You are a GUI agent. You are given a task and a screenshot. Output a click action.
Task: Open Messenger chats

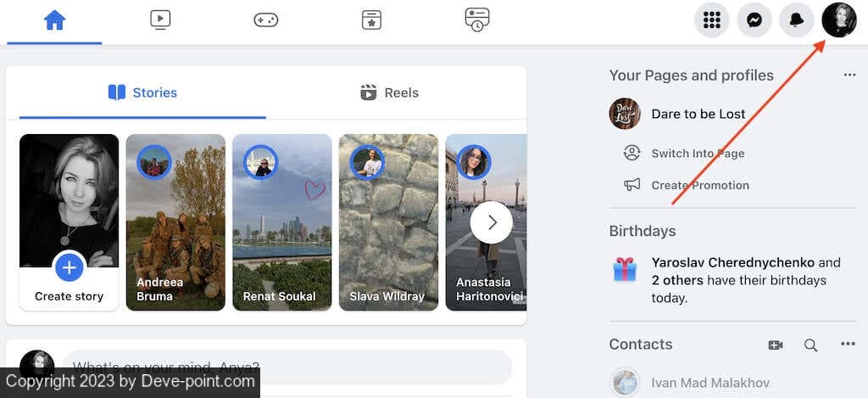[x=754, y=20]
